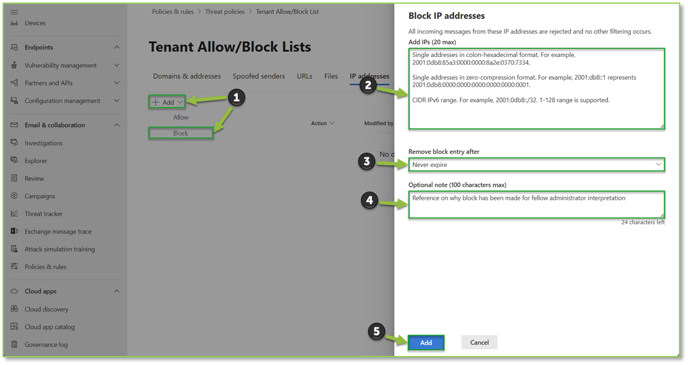Click the Cloud discovery icon
This screenshot has height=365, width=688.
(14, 309)
